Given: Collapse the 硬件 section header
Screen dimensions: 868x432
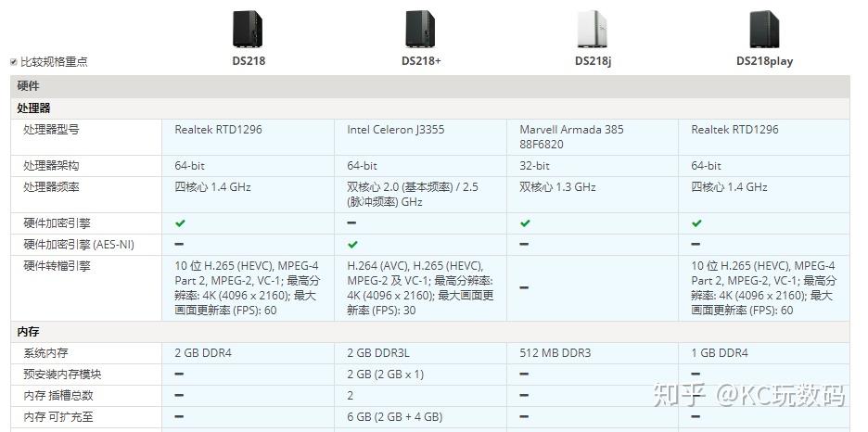Looking at the screenshot, I should pos(430,86).
